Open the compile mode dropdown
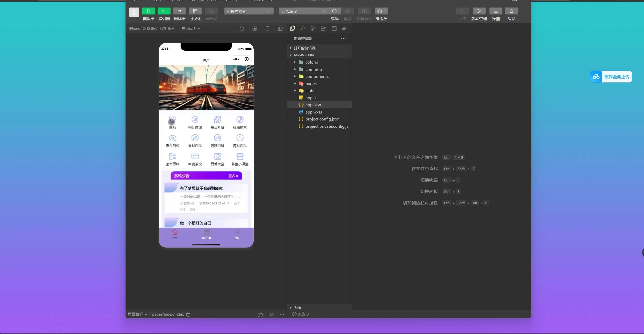644x334 pixels. [x=303, y=11]
